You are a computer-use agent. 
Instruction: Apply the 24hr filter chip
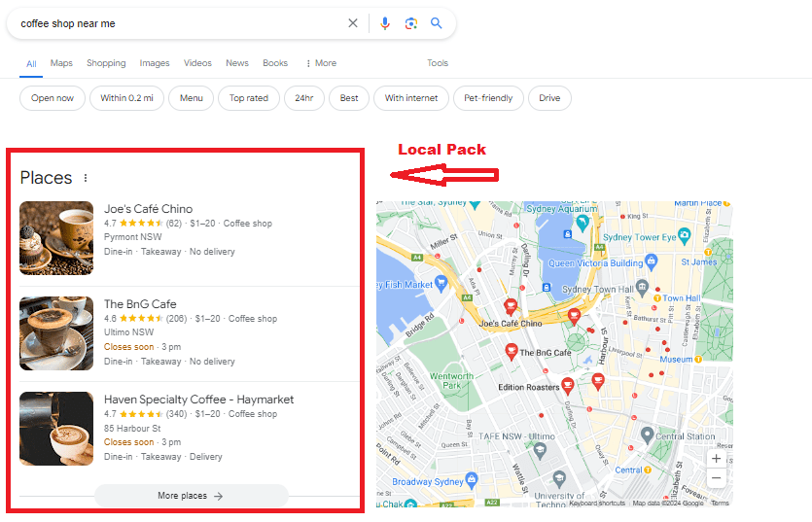point(304,98)
